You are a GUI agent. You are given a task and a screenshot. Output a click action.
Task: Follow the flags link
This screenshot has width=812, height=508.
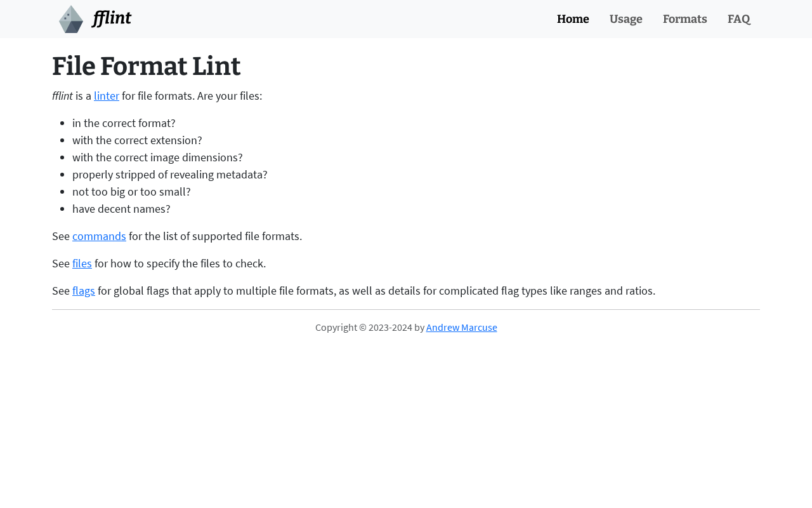coord(84,291)
